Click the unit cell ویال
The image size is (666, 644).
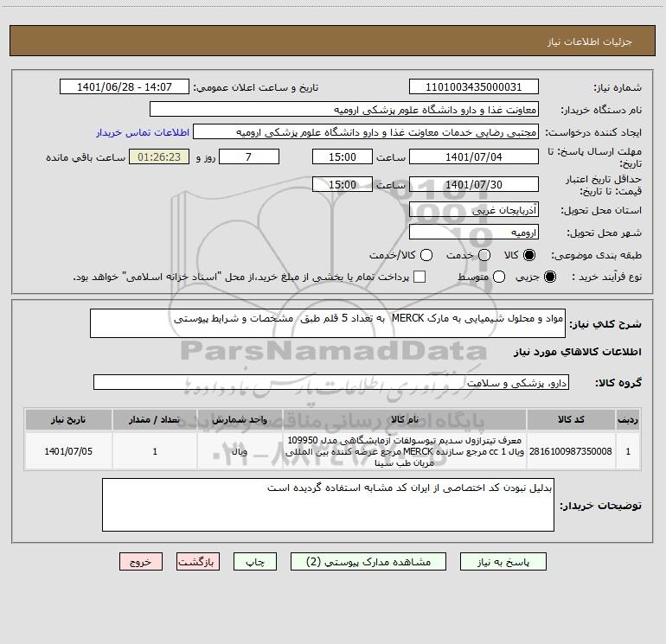pos(240,451)
